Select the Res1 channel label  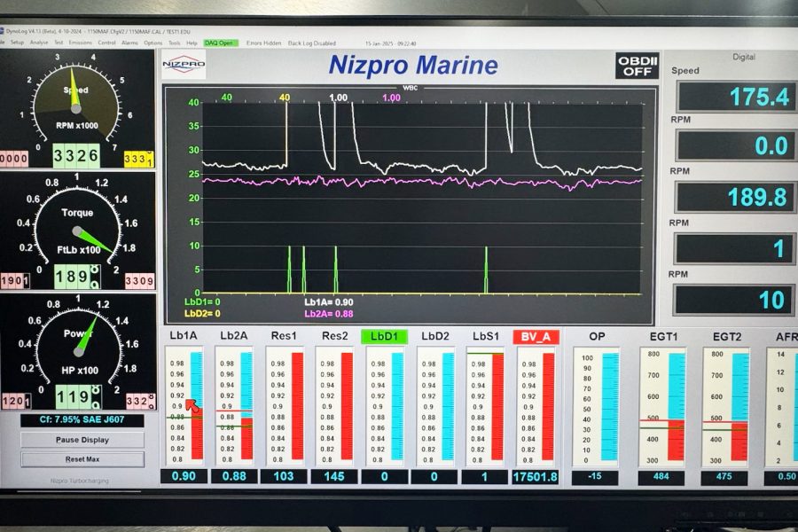[284, 336]
